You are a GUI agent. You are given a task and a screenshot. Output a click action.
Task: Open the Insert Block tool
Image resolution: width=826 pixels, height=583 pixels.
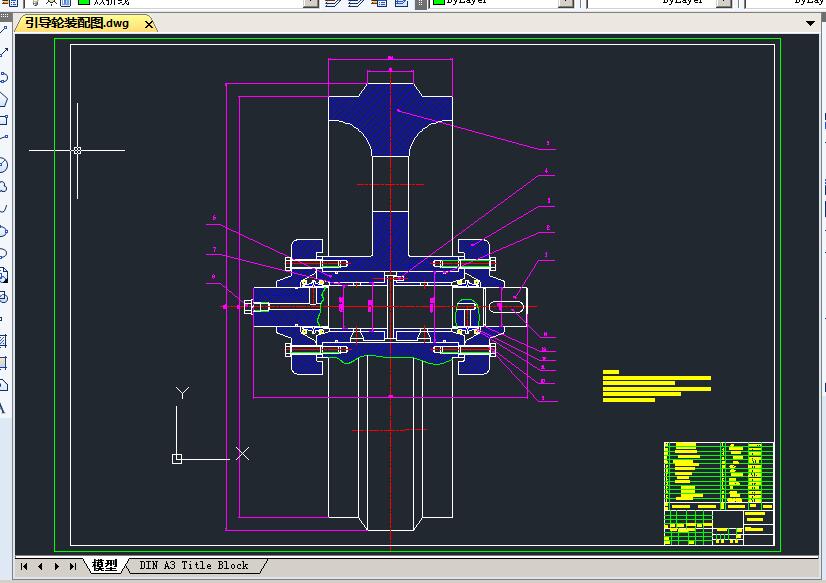pyautogui.click(x=3, y=275)
